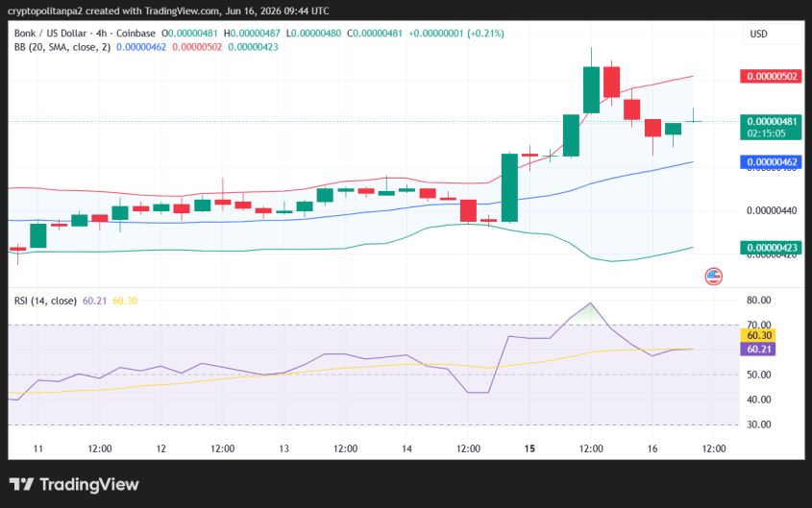Screen dimensions: 812x508
Task: Click the countdown timer 02:15:05
Action: pos(767,133)
